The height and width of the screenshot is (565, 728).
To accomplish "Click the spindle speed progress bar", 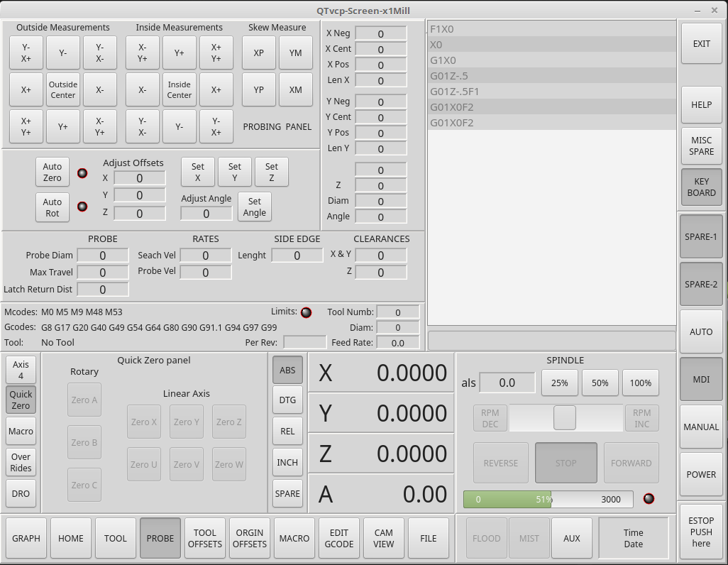I will [548, 500].
